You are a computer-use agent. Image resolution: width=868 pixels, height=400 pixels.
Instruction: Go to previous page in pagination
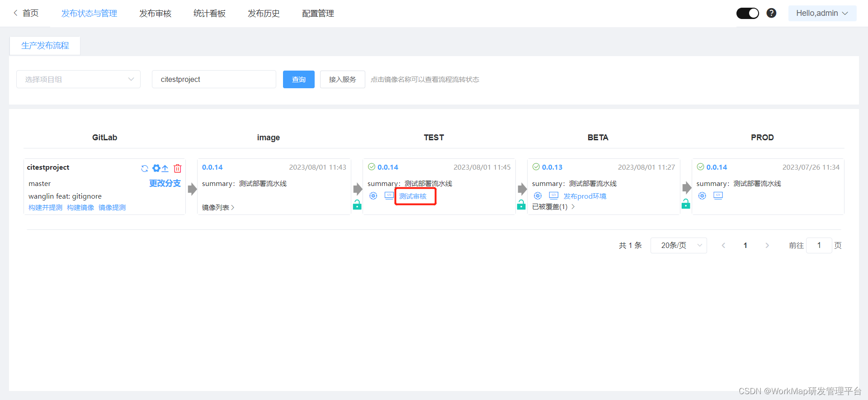click(x=723, y=245)
